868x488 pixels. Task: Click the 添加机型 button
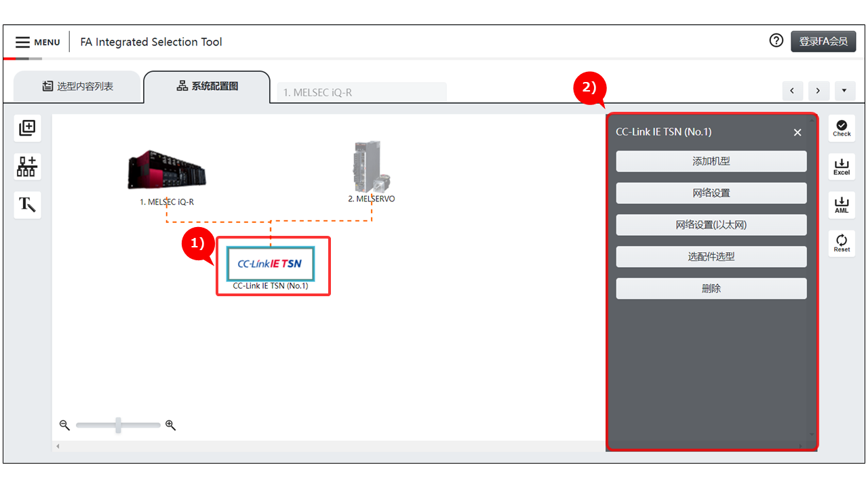pyautogui.click(x=711, y=161)
